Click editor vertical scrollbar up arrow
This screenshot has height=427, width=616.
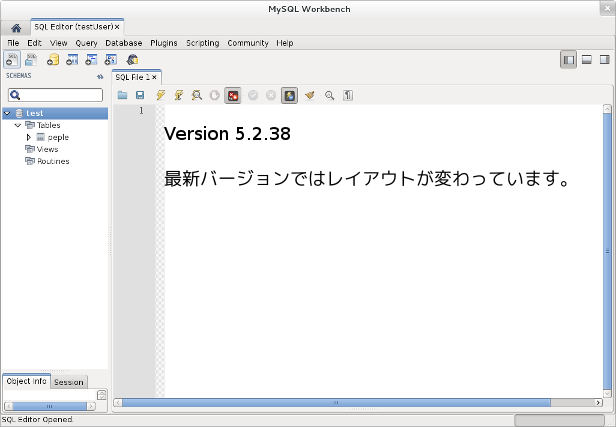[x=607, y=108]
